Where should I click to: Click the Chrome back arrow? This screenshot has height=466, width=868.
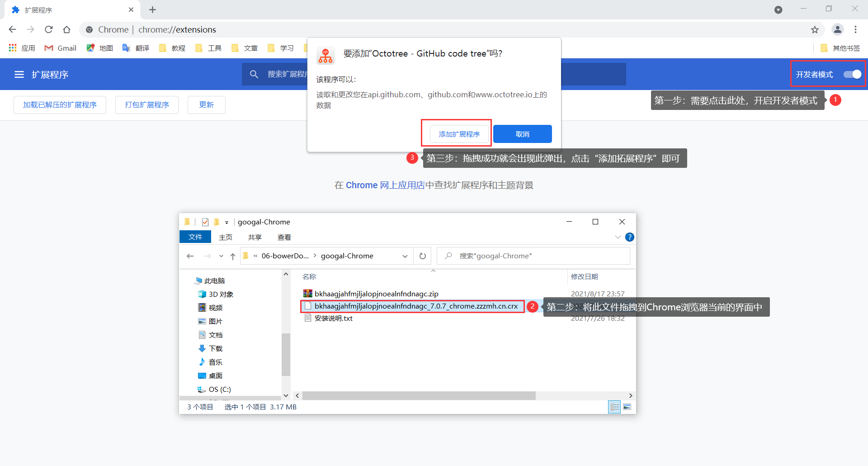(12, 29)
